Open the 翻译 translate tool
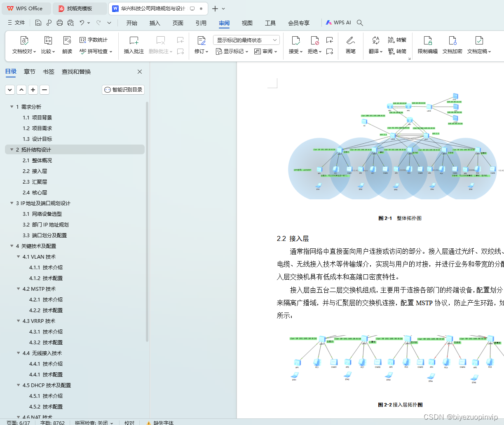This screenshot has height=425, width=504. (374, 45)
